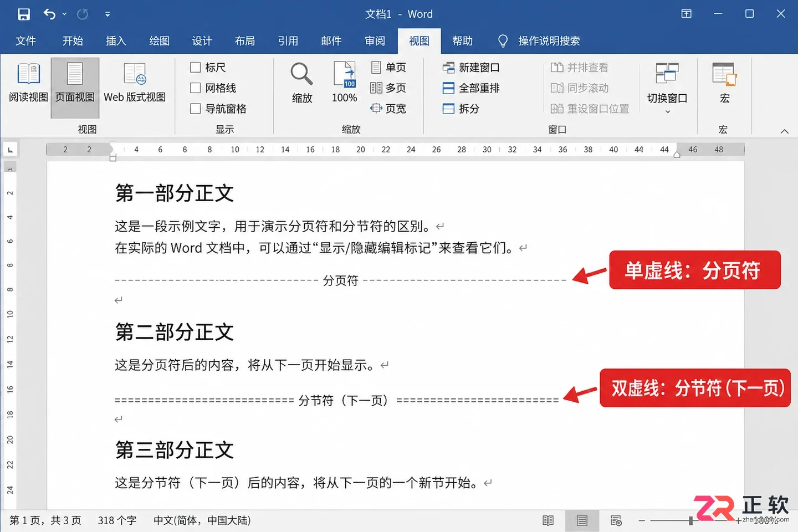Choose 单页 single page view

tap(388, 68)
